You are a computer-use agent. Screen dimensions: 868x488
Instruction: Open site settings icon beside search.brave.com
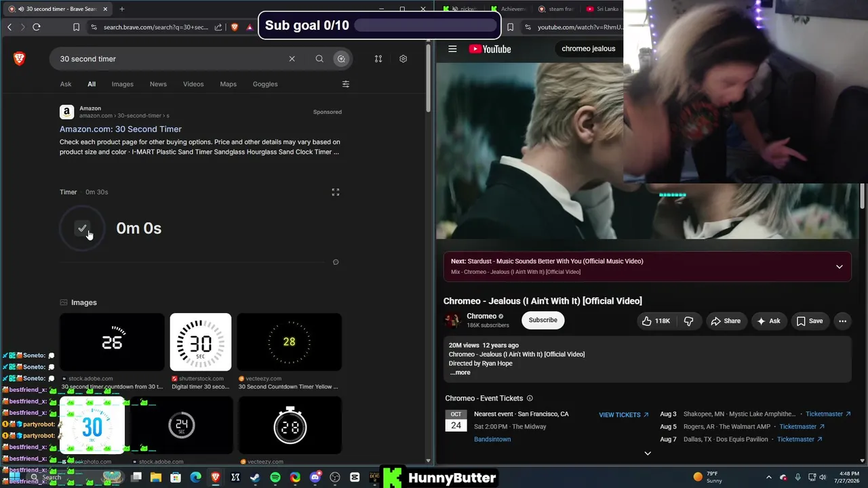coord(94,27)
